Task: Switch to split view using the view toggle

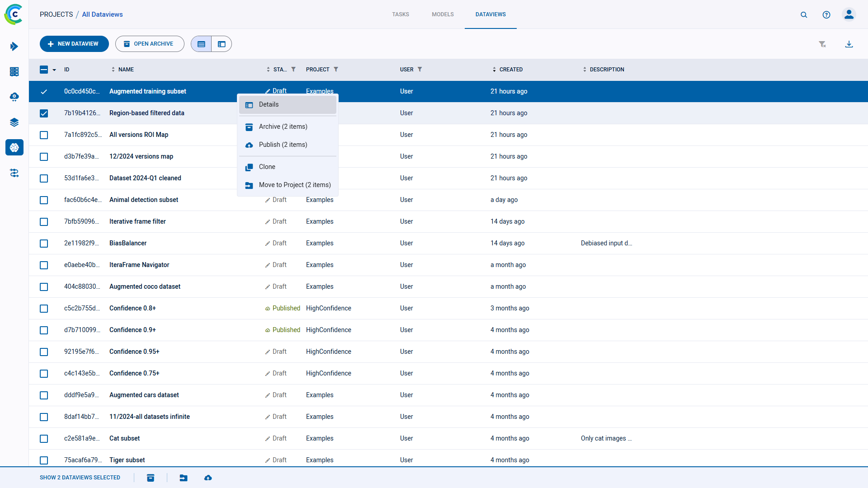Action: [221, 44]
